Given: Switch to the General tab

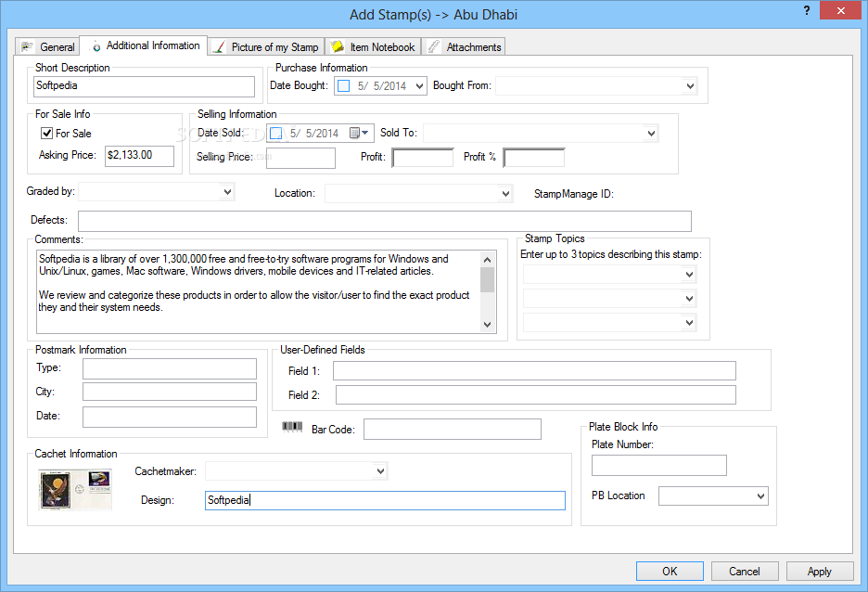Looking at the screenshot, I should tap(47, 47).
